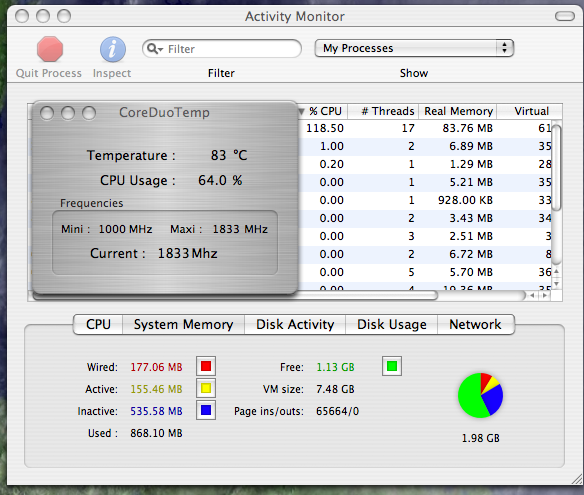Image resolution: width=584 pixels, height=495 pixels.
Task: Select the row with 3.43 MB memory
Action: tap(425, 218)
